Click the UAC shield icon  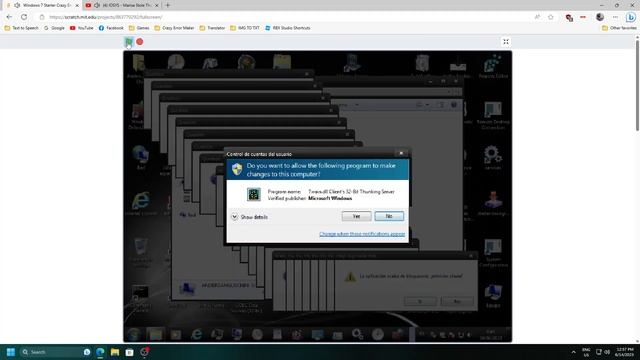237,169
